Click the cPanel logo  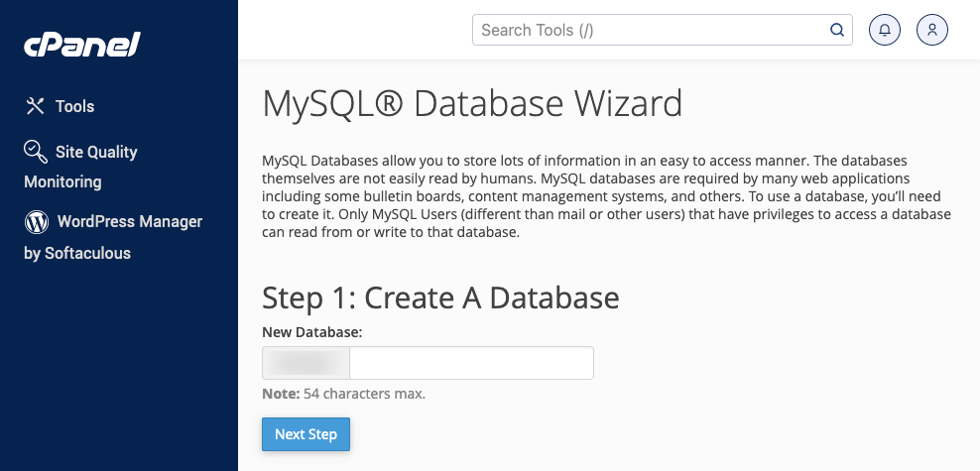(x=82, y=45)
